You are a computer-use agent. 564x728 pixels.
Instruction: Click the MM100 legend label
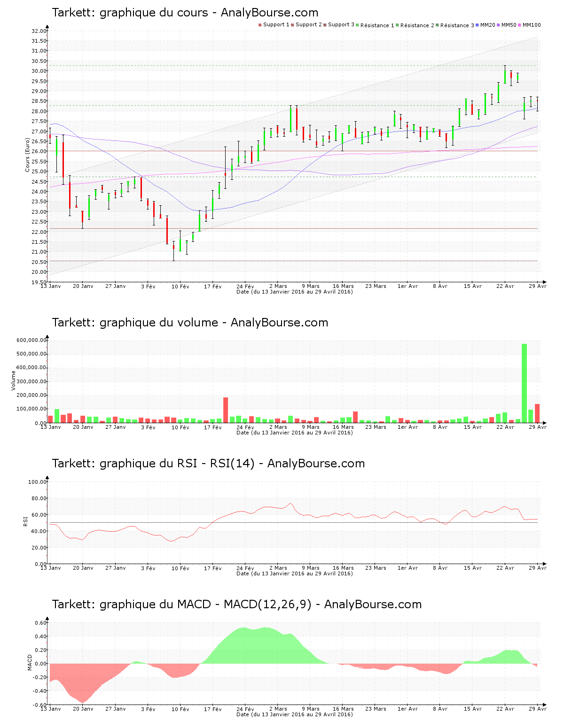532,25
